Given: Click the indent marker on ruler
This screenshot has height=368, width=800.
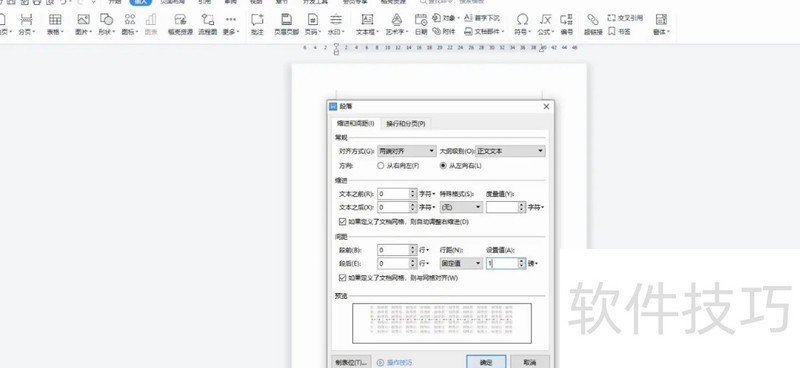Looking at the screenshot, I should 336,49.
